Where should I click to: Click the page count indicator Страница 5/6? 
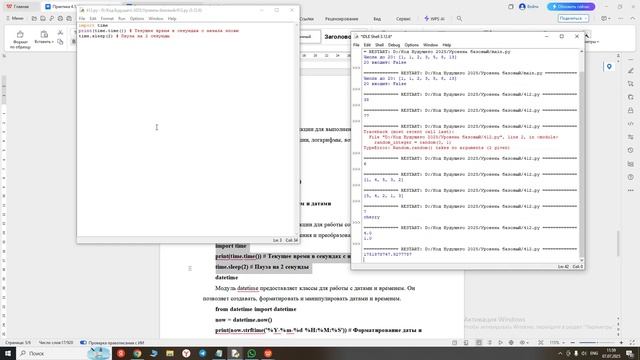pos(18,342)
